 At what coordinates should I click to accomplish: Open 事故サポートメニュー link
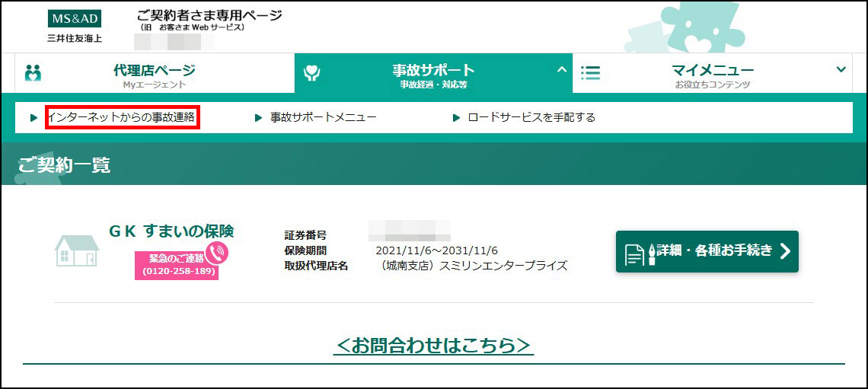323,118
